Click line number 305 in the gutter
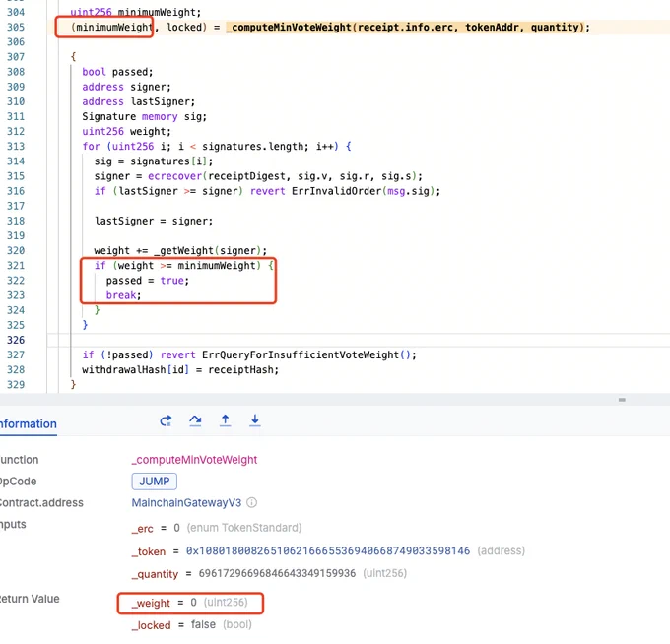The height and width of the screenshot is (644, 670). [x=16, y=27]
